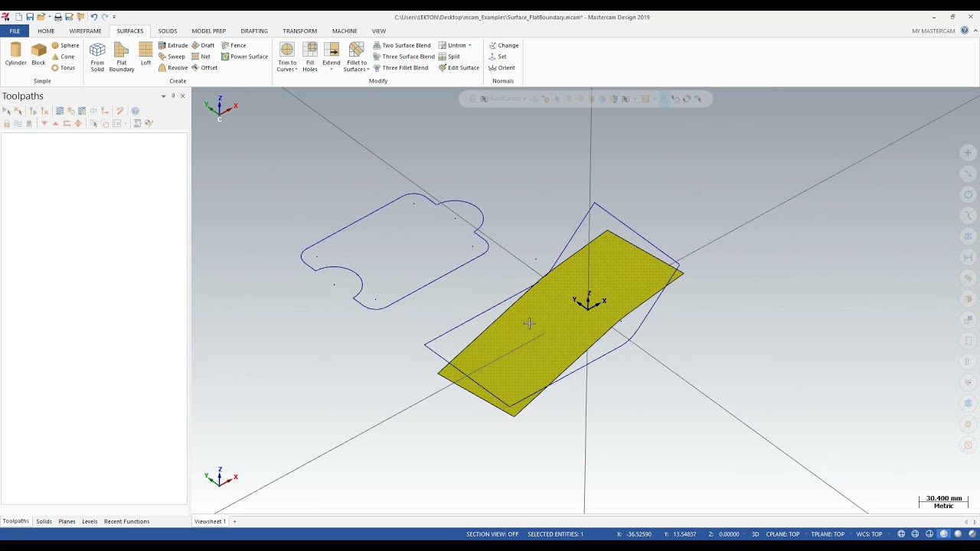Click the Undo arrow in quick access toolbar
The height and width of the screenshot is (551, 980).
click(93, 17)
